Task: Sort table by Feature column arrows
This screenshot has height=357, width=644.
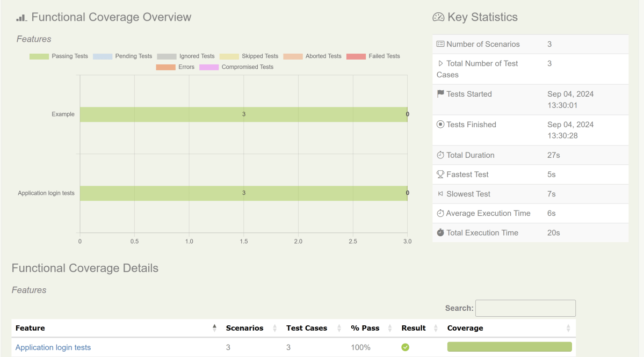Action: click(x=214, y=328)
